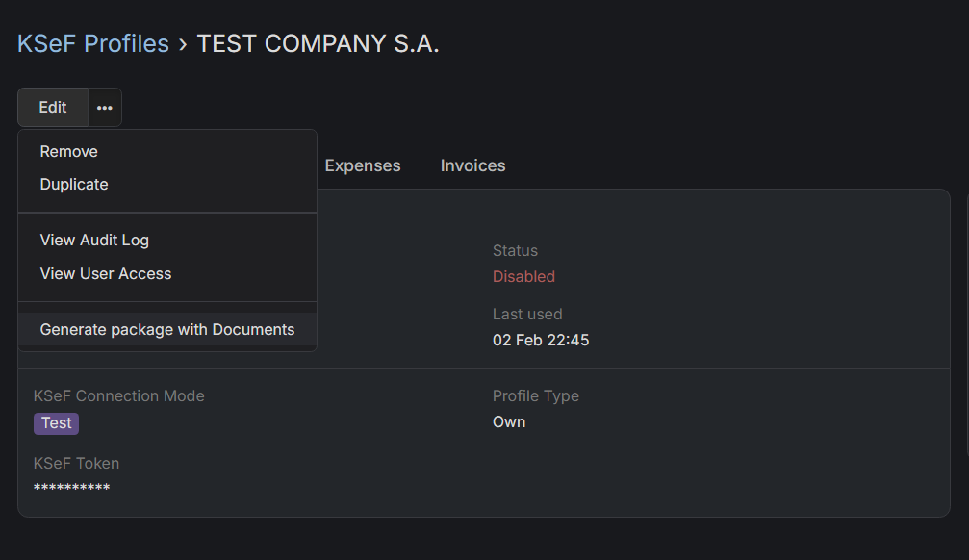Click the TEST COMPANY S.A. page title

[318, 43]
